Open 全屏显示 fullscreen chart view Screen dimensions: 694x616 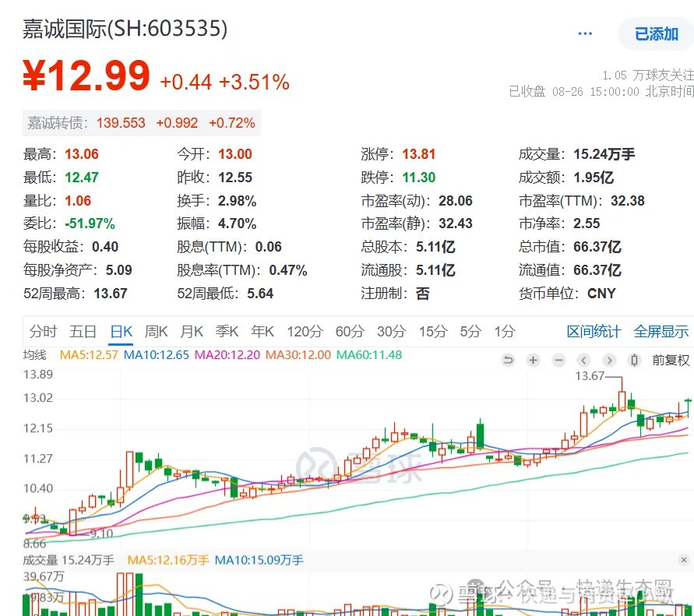(661, 331)
